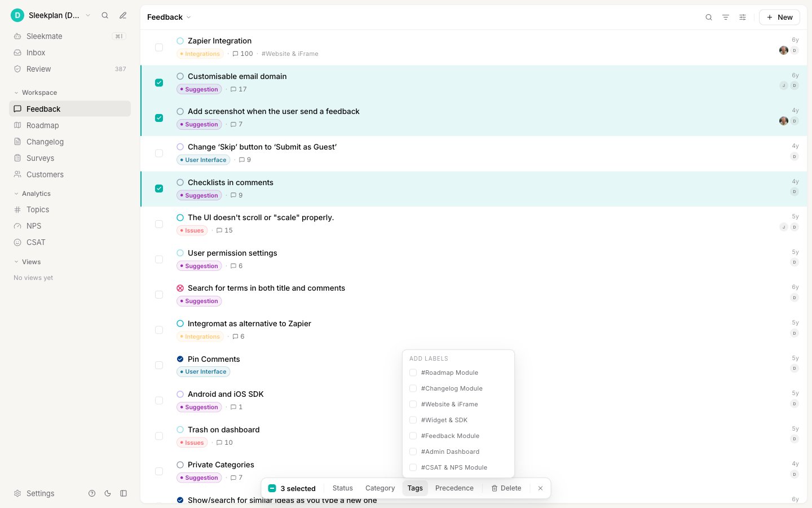Open display options sliders icon
Image resolution: width=812 pixels, height=508 pixels.
pos(743,17)
